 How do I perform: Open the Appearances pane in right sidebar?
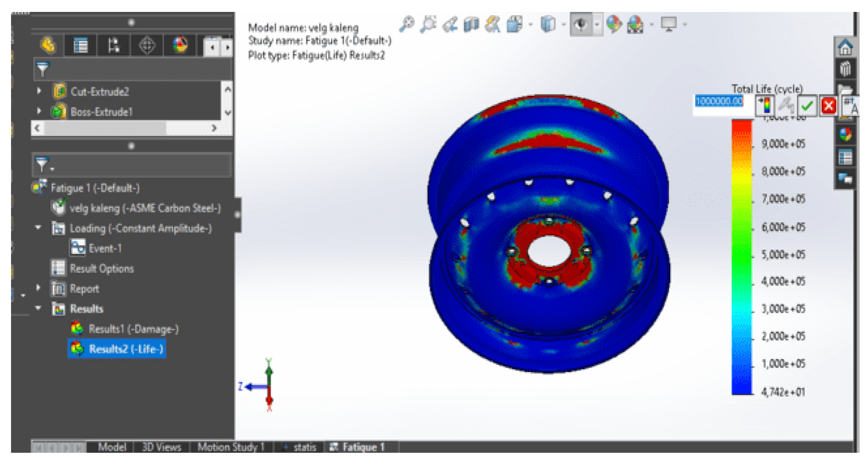point(845,134)
